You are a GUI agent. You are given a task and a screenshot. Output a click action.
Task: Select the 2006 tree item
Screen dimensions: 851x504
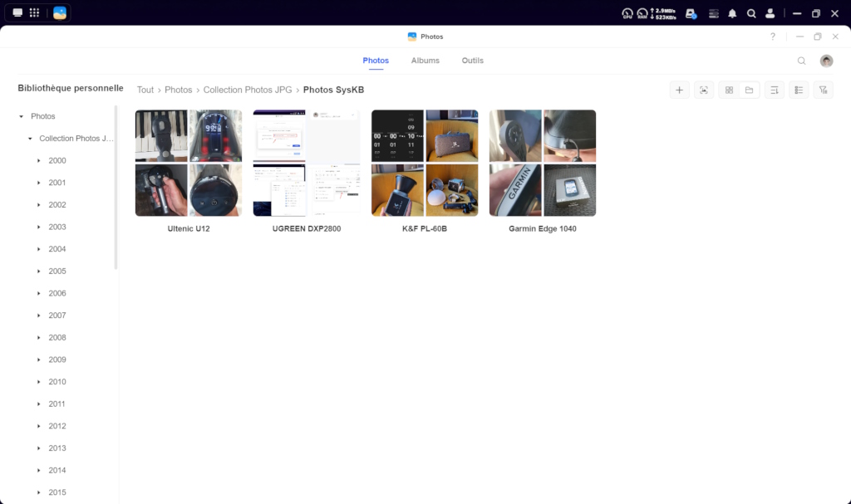pos(57,293)
